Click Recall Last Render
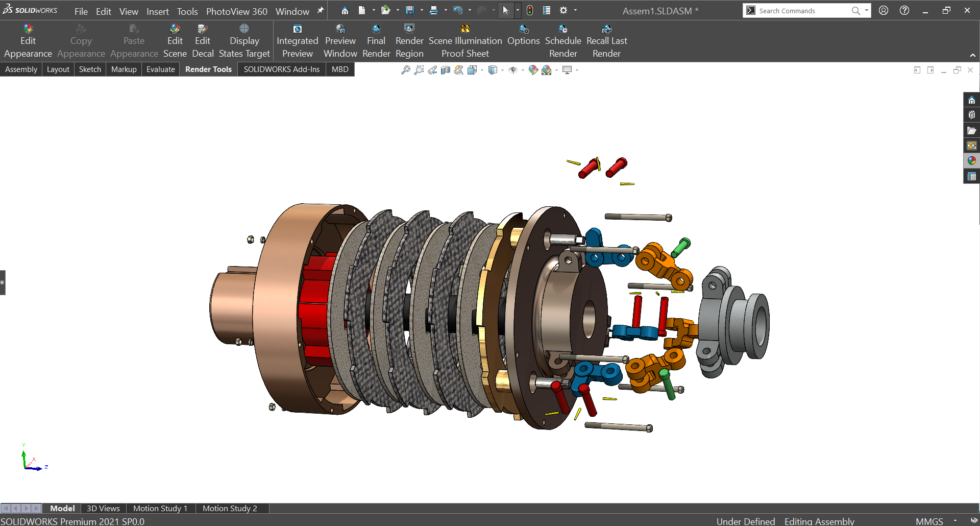The image size is (980, 526). (x=606, y=40)
